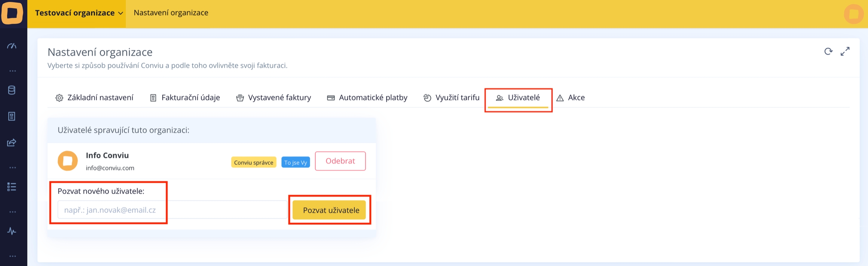Viewport: 868px width, 266px height.
Task: Click the Conviu logo in top-left corner
Action: (12, 13)
